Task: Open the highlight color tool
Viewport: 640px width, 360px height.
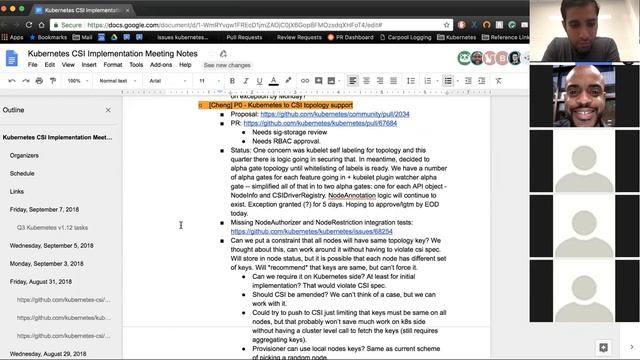Action: (288, 80)
